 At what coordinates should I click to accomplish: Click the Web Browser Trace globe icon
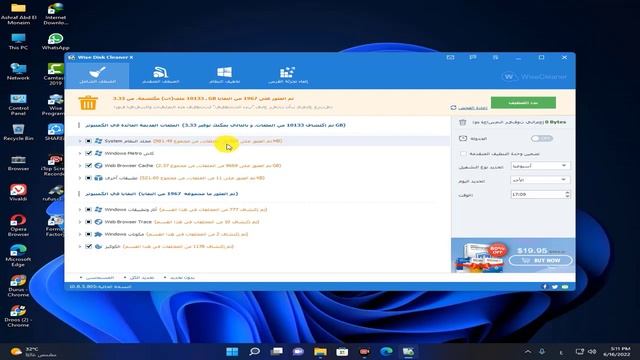click(x=98, y=222)
